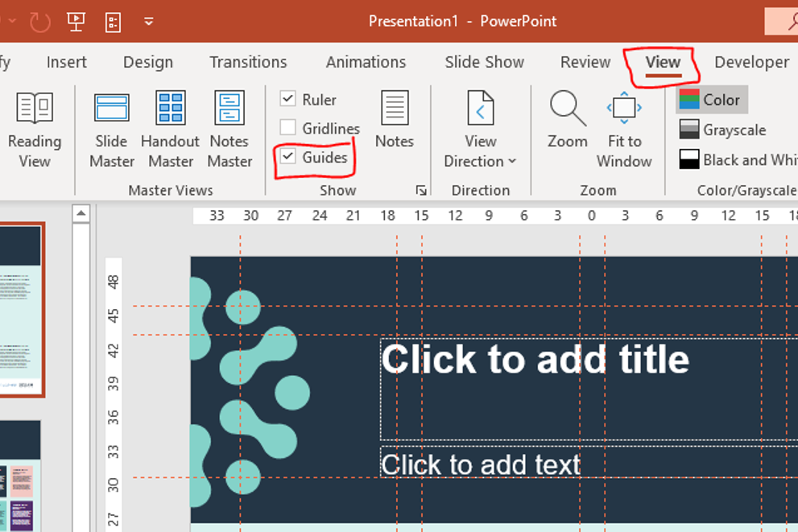Open the Handout Master view
798x532 pixels.
[x=170, y=129]
